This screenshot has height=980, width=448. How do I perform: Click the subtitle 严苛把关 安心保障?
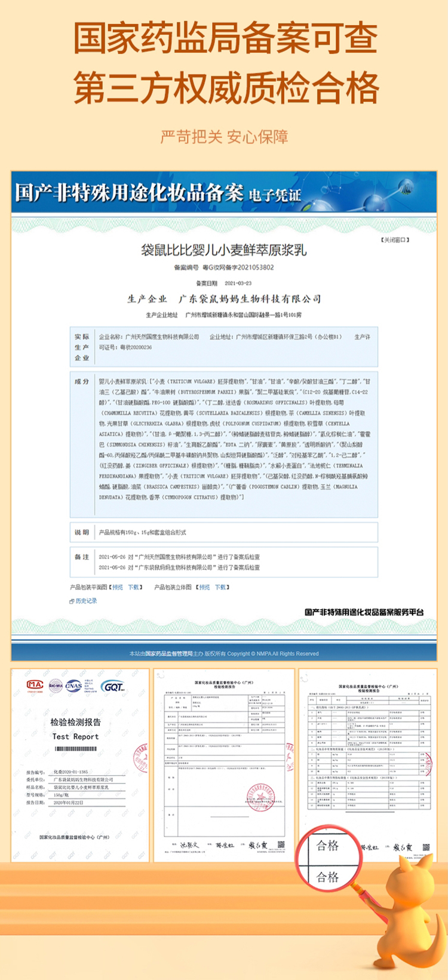pos(224,137)
